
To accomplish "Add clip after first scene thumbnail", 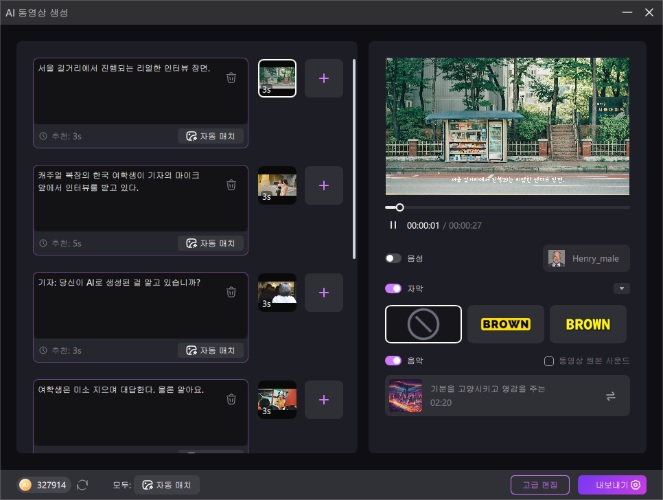I will click(324, 78).
